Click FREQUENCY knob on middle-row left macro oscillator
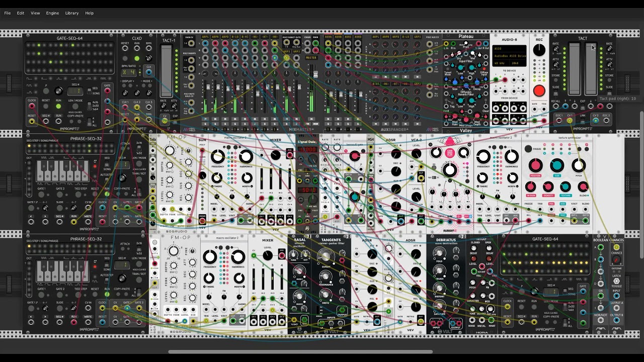Viewport: 644px width, 362px height. pos(218,156)
